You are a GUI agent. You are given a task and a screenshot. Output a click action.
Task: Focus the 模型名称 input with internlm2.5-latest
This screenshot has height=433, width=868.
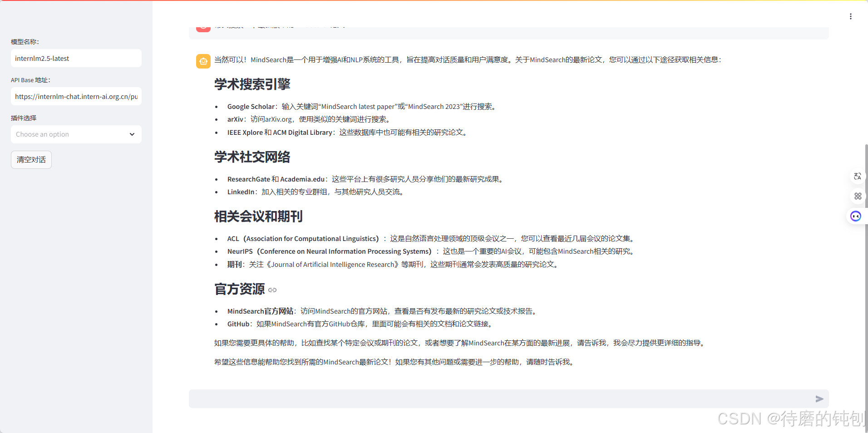[x=76, y=58]
